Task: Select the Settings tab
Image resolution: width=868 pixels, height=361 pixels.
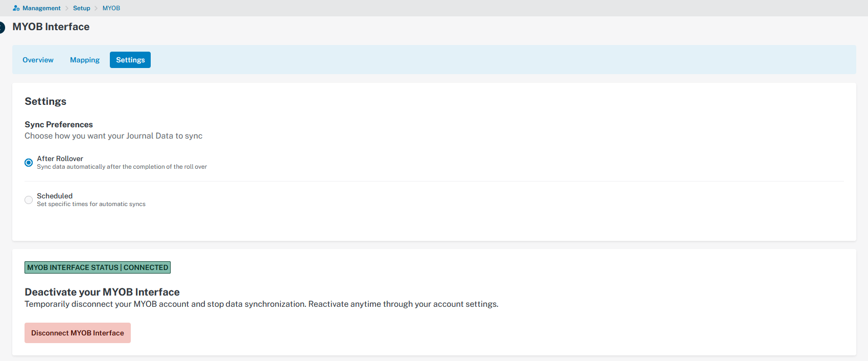Action: pyautogui.click(x=130, y=60)
